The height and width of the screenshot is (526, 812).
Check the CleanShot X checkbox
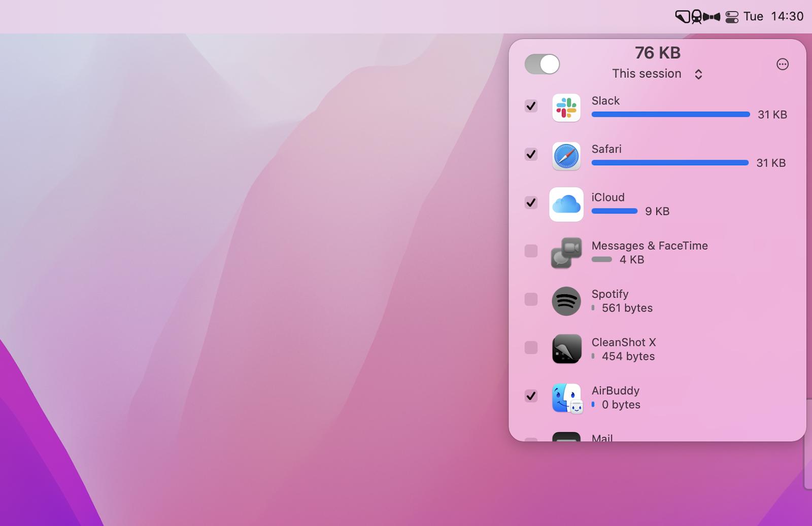coord(531,347)
